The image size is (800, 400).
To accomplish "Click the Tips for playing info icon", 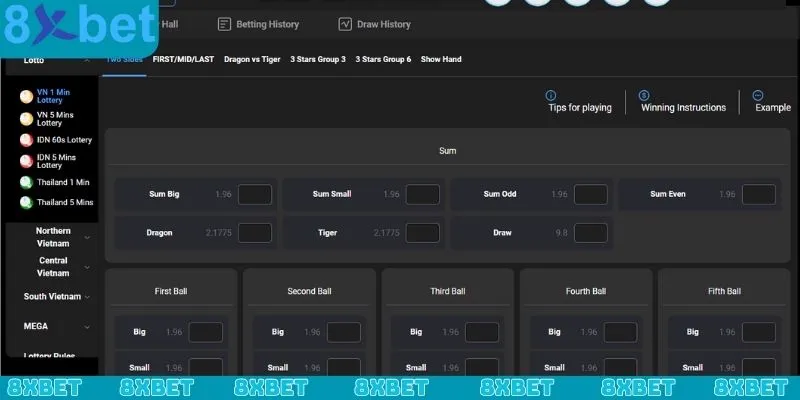I will click(x=551, y=94).
